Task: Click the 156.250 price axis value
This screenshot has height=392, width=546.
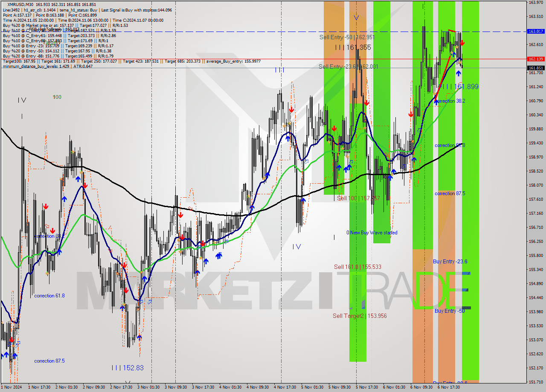Action: [536, 241]
